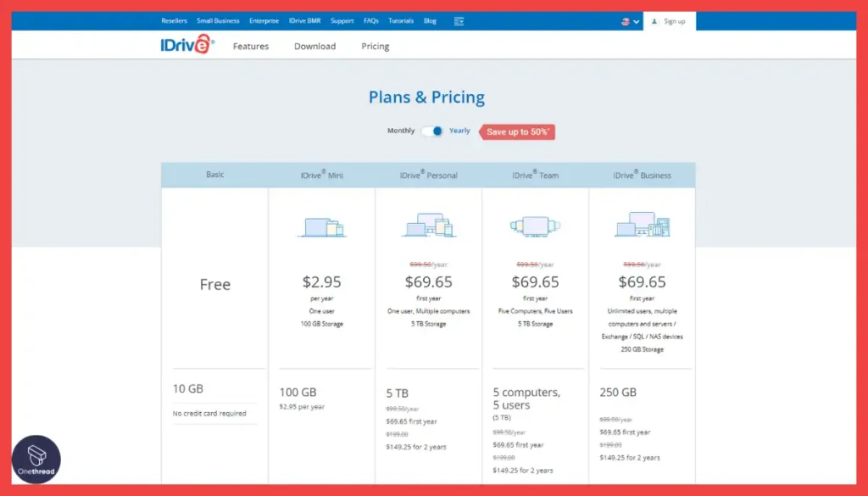Click the Sign up button

point(670,21)
